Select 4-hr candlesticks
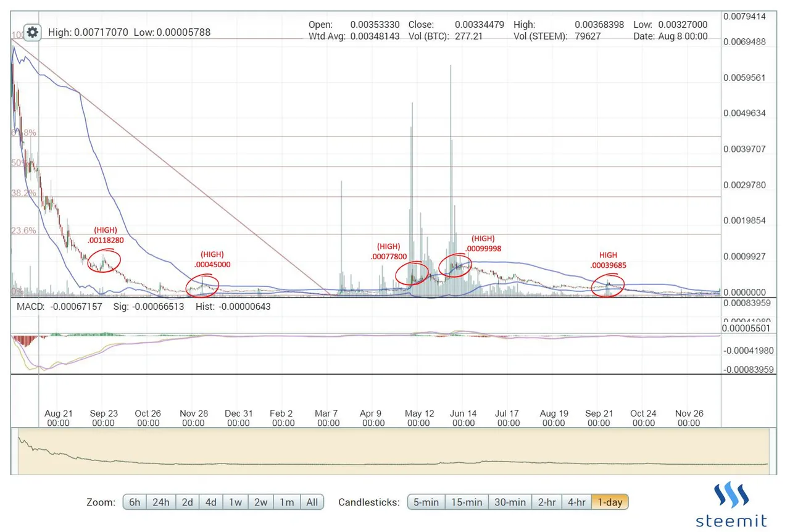 point(576,502)
